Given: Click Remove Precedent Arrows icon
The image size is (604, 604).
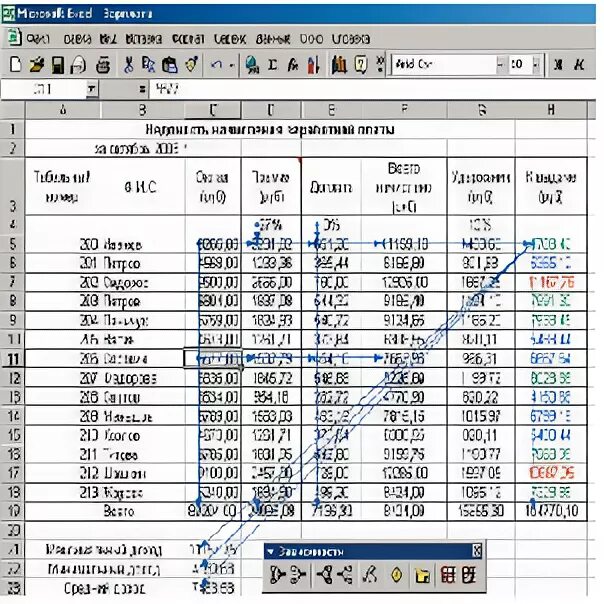Looking at the screenshot, I should [297, 575].
